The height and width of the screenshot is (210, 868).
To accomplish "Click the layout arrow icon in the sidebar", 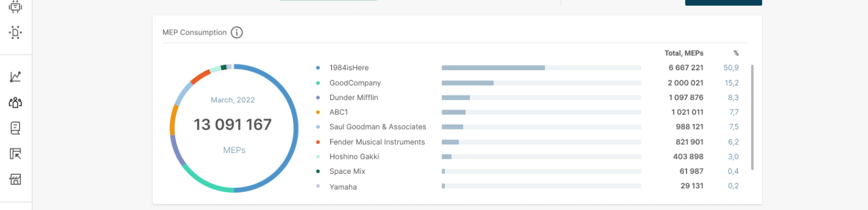I will (x=16, y=154).
